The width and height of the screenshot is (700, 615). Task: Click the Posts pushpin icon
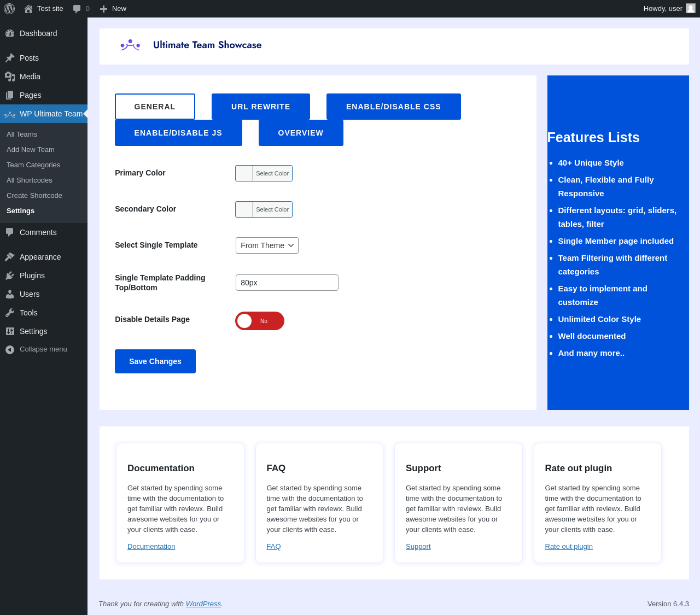pos(10,58)
